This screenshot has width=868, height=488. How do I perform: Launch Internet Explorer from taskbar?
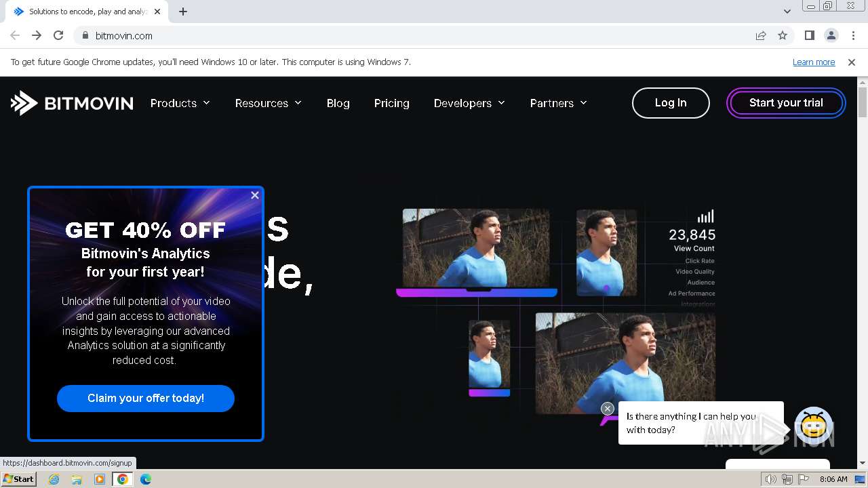(54, 479)
